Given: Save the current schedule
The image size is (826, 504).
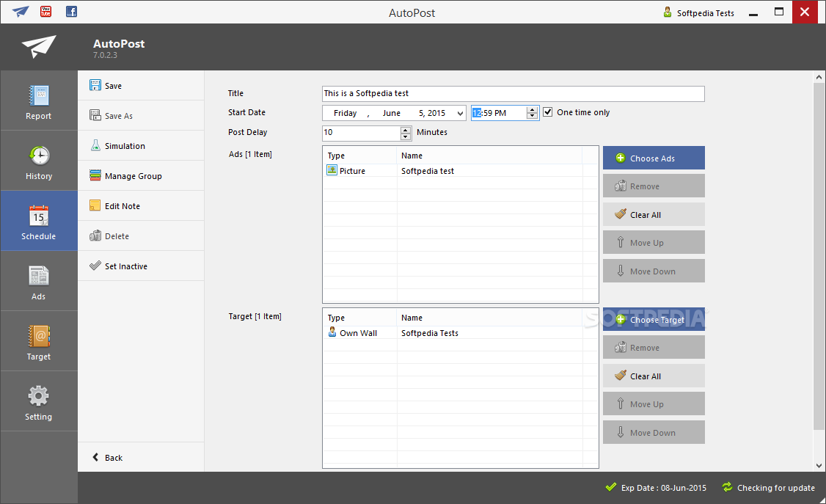Looking at the screenshot, I should (x=141, y=86).
